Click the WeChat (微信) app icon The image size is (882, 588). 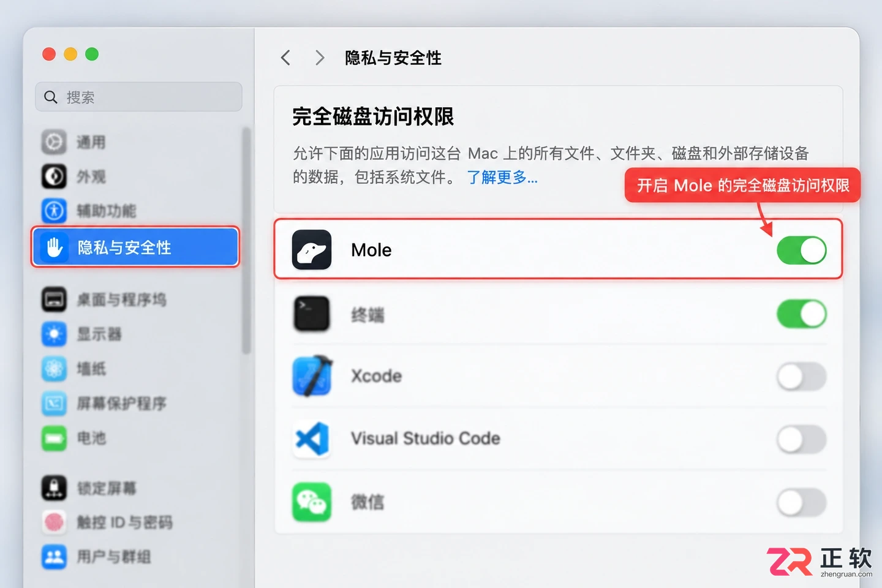(x=312, y=502)
